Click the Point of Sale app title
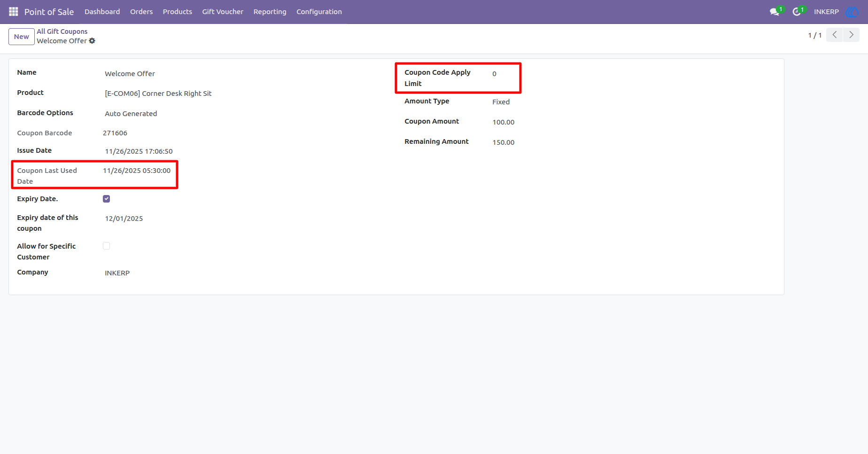Screen dimensions: 868x454 [49, 12]
